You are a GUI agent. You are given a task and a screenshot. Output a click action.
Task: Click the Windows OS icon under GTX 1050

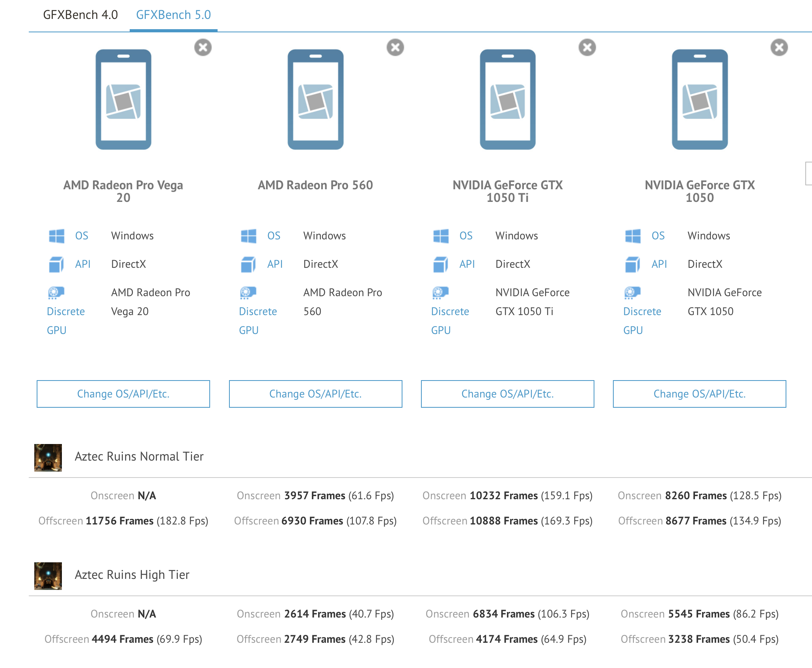pos(633,236)
